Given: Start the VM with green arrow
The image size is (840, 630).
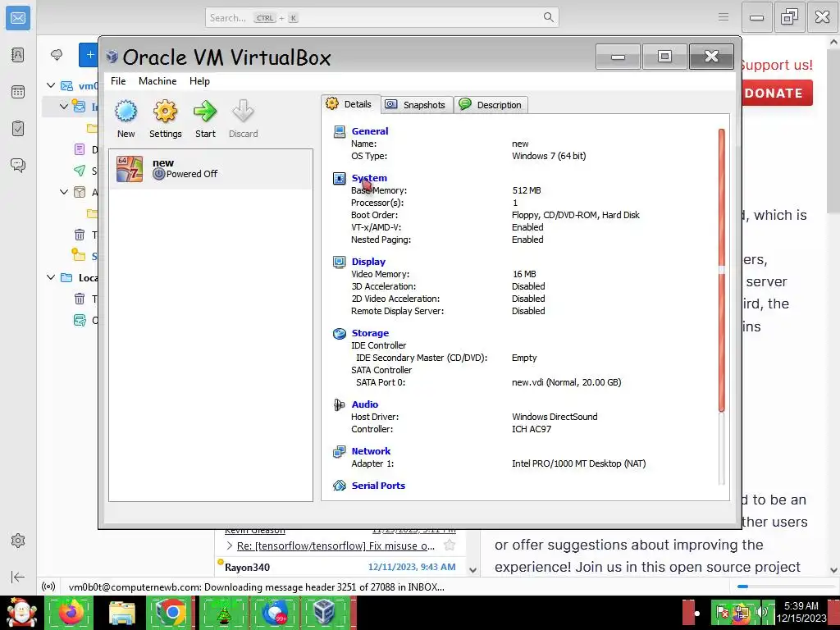Looking at the screenshot, I should (x=205, y=119).
